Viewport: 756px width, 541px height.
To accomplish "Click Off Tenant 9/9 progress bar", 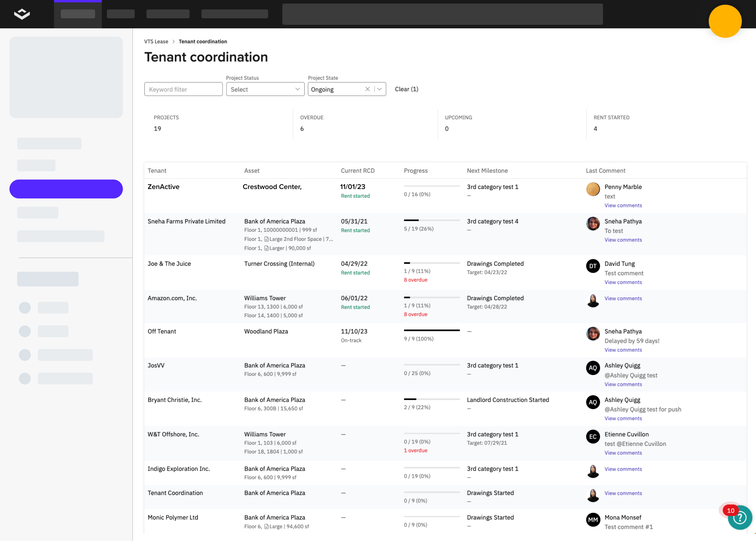I will [432, 330].
